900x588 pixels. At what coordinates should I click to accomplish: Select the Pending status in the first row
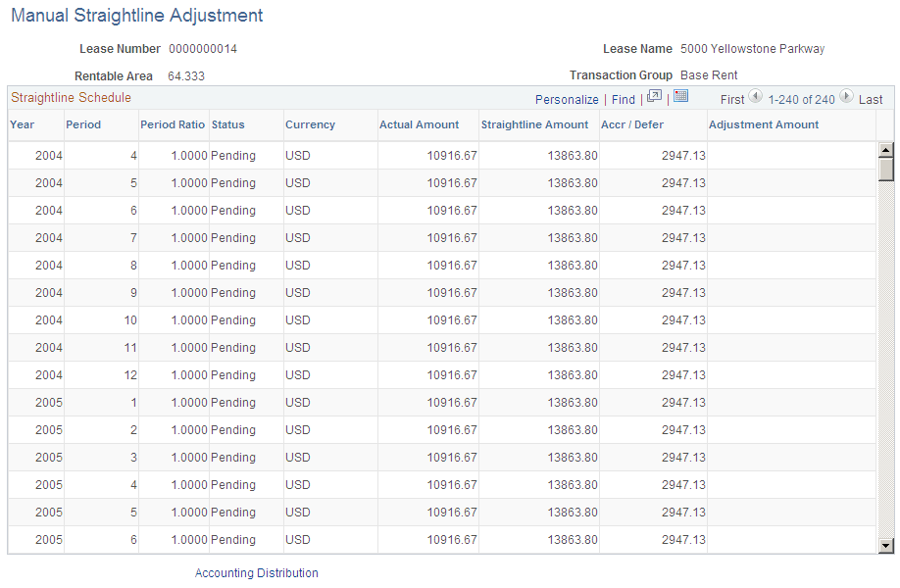coord(232,156)
